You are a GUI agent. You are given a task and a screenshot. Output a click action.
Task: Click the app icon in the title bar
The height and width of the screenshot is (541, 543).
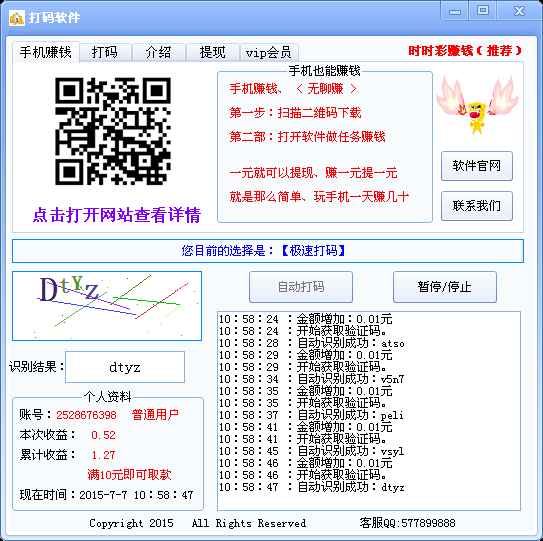pyautogui.click(x=17, y=17)
